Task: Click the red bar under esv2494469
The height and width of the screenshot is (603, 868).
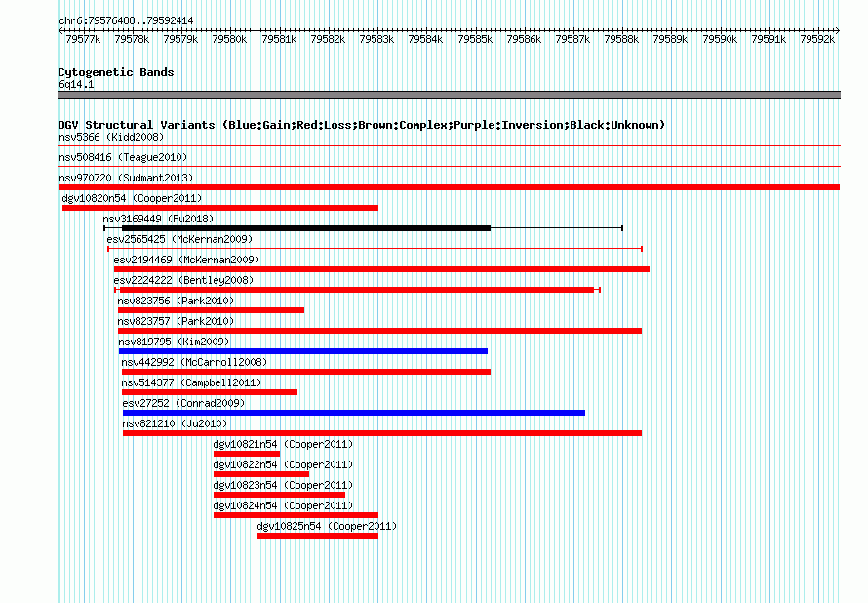Action: pyautogui.click(x=381, y=269)
